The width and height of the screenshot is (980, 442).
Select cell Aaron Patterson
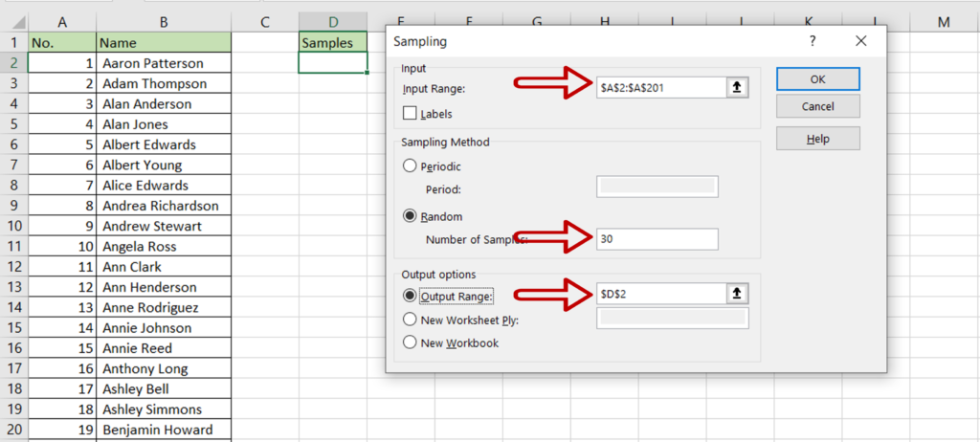click(164, 63)
